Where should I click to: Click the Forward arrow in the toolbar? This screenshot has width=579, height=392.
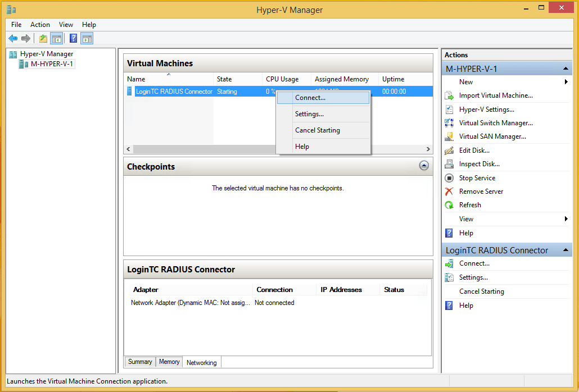[25, 38]
